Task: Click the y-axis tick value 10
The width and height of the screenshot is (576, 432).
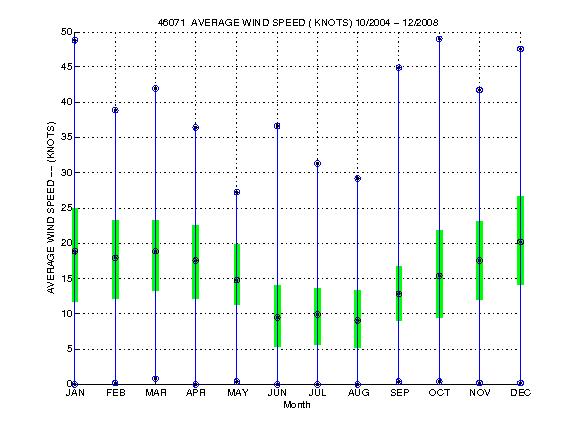Action: (66, 313)
